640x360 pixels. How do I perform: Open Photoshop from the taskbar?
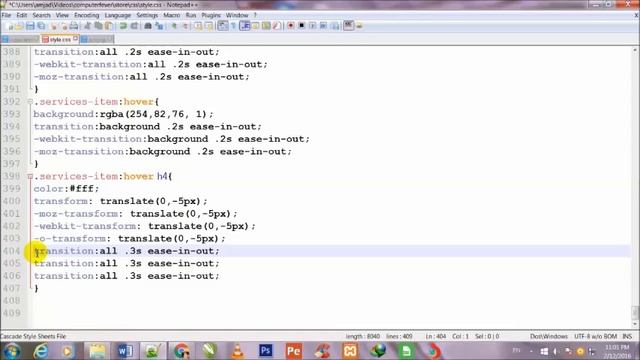click(266, 351)
